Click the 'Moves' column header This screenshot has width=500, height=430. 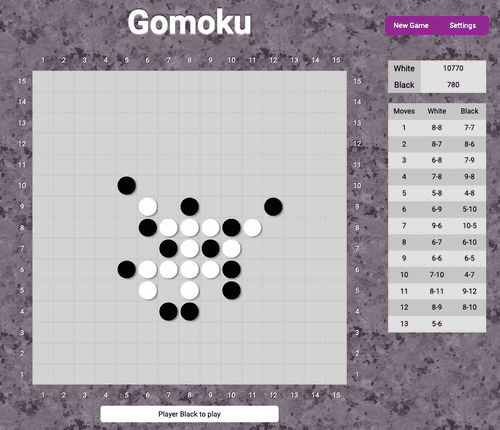(x=404, y=111)
